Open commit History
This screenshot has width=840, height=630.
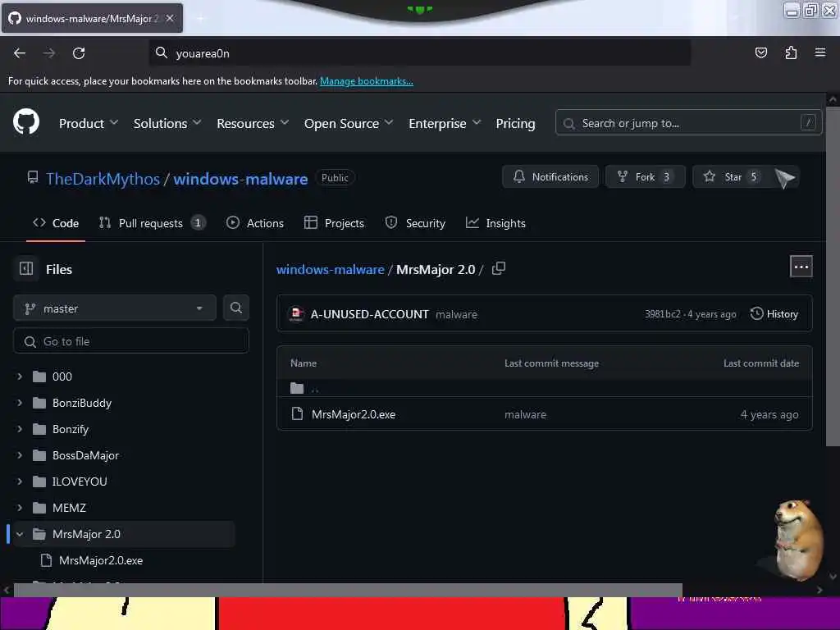(774, 314)
